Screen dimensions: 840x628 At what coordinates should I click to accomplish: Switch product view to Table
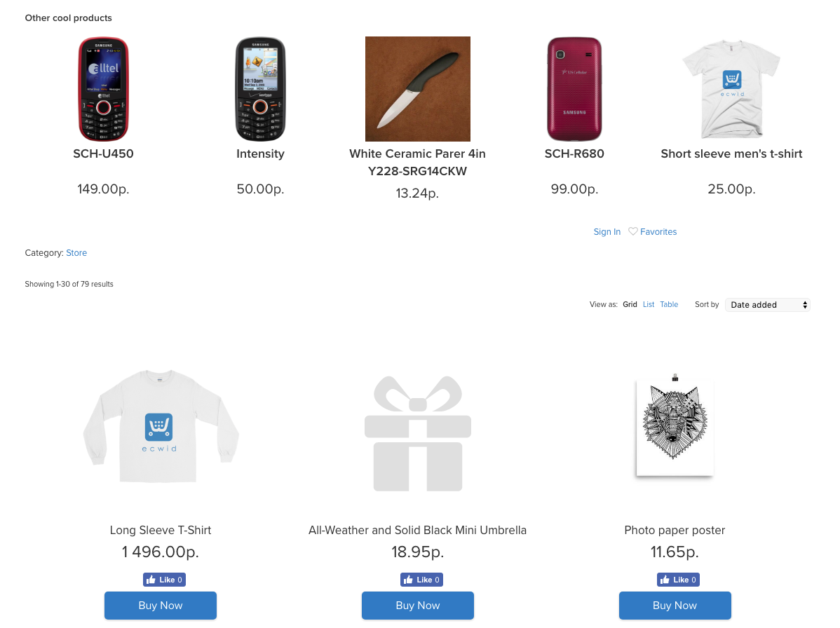click(669, 304)
